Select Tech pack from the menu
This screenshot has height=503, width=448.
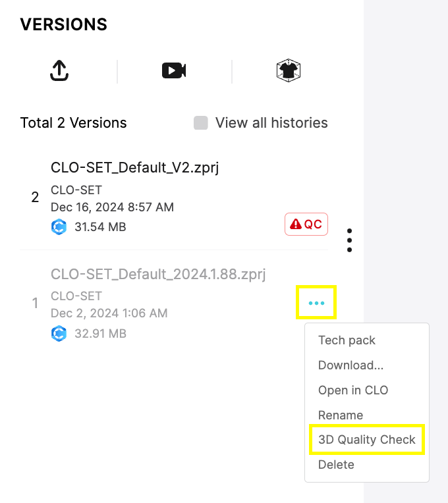(347, 340)
